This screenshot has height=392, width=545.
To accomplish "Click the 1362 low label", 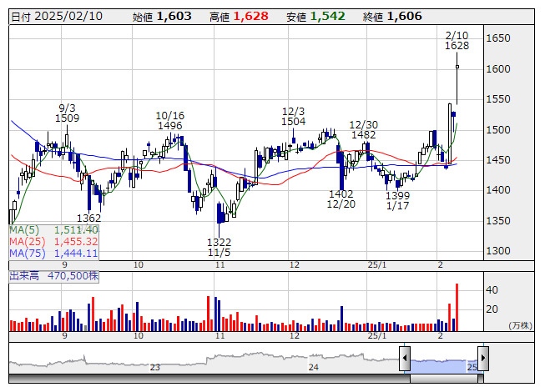I will [89, 218].
